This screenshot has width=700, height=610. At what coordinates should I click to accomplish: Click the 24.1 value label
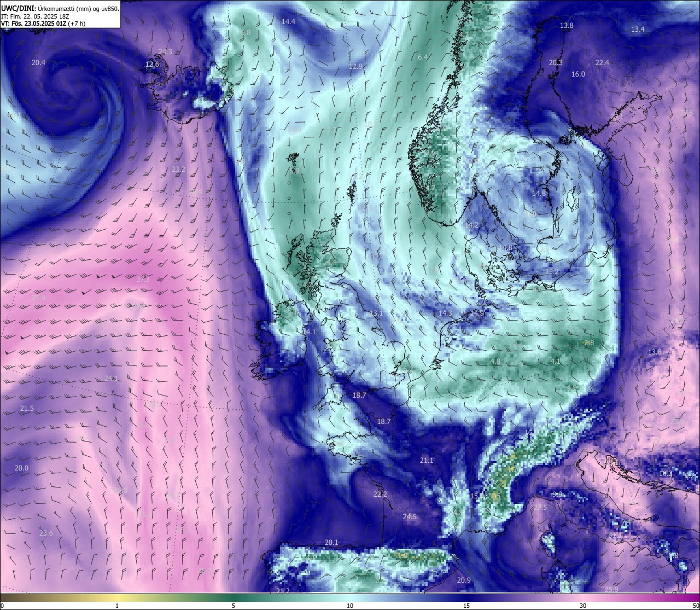click(x=111, y=379)
